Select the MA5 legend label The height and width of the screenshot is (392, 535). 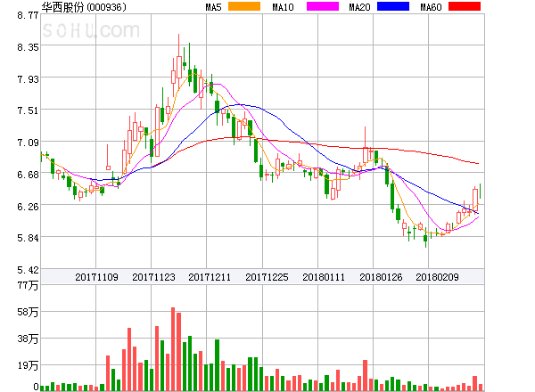pyautogui.click(x=214, y=7)
